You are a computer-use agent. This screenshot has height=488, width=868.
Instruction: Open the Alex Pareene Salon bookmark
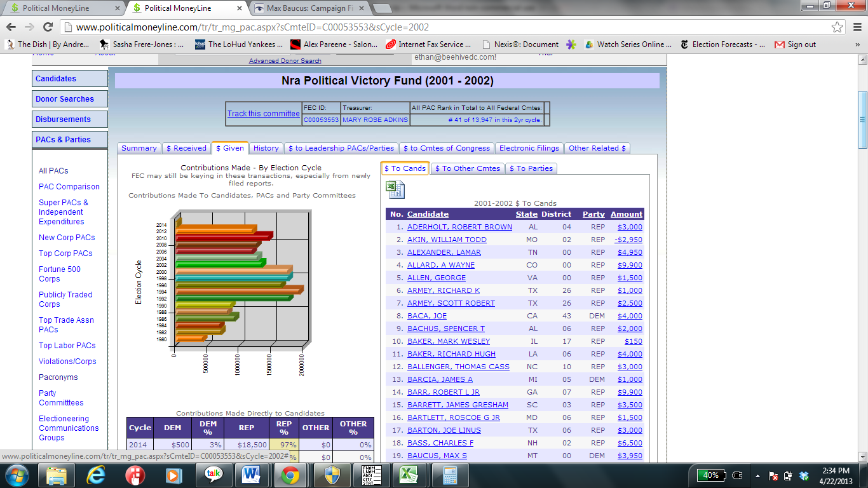click(334, 44)
